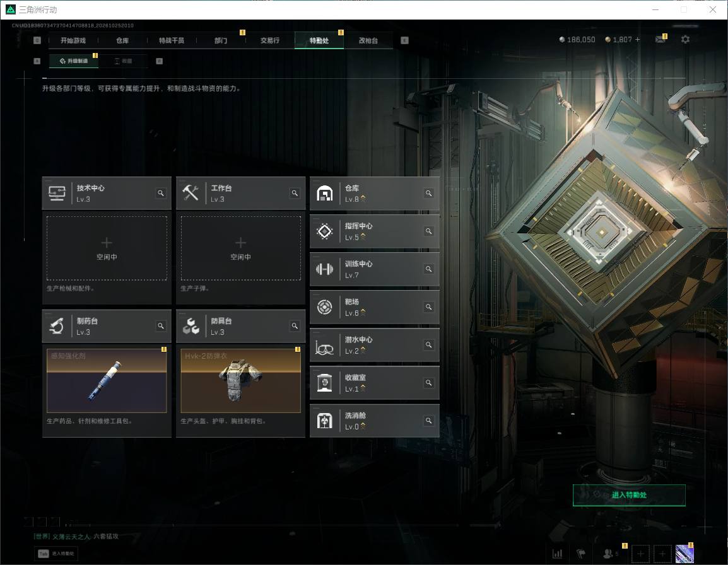The image size is (728, 565).
Task: Click the Tab 进入特勤处 shortcut hint
Action: 57,554
